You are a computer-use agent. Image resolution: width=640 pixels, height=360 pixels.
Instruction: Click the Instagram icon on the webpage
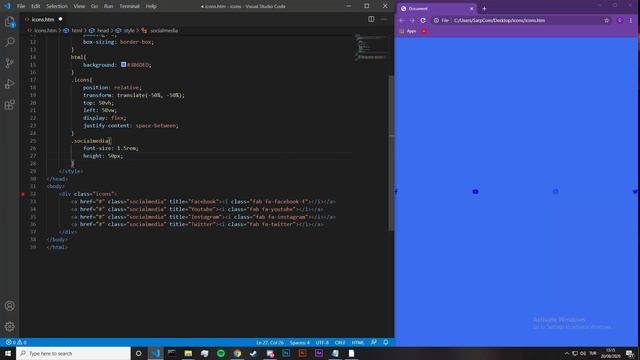556,192
